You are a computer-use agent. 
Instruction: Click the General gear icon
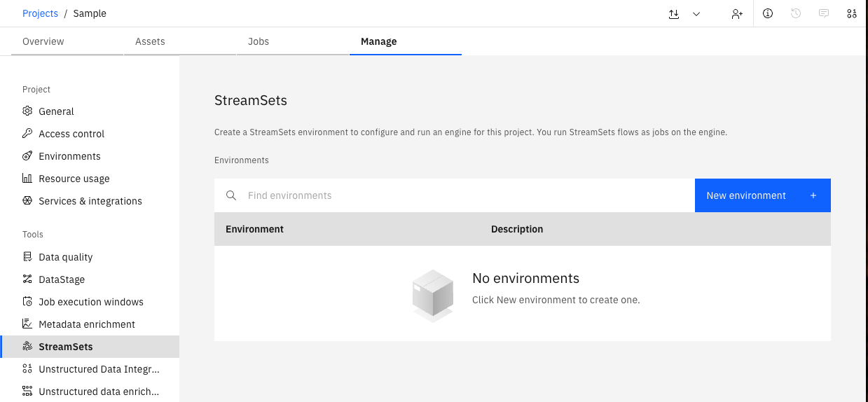27,111
